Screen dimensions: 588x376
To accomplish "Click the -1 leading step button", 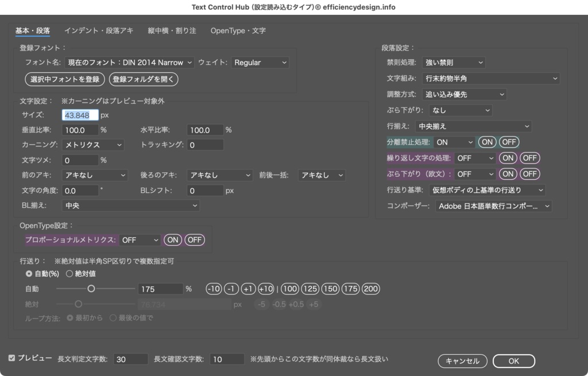I will 231,289.
